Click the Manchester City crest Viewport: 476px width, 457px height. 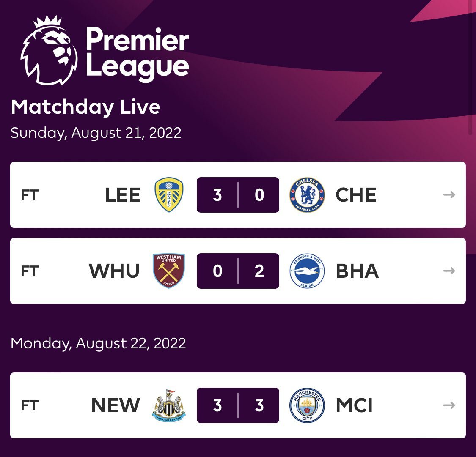click(307, 405)
